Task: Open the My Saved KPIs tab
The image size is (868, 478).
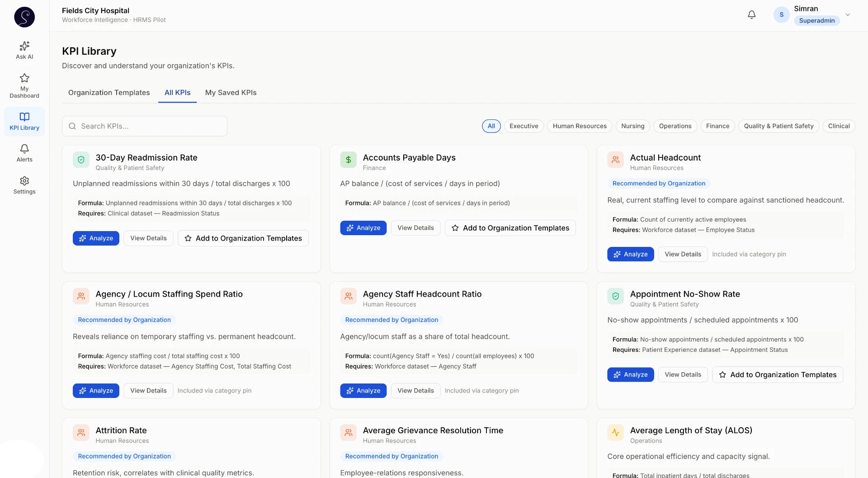Action: tap(231, 93)
